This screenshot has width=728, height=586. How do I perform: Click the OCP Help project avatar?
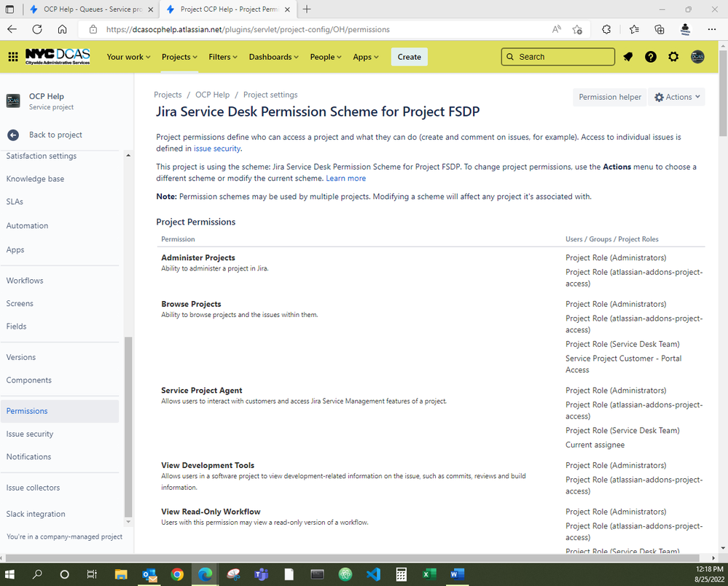click(13, 101)
